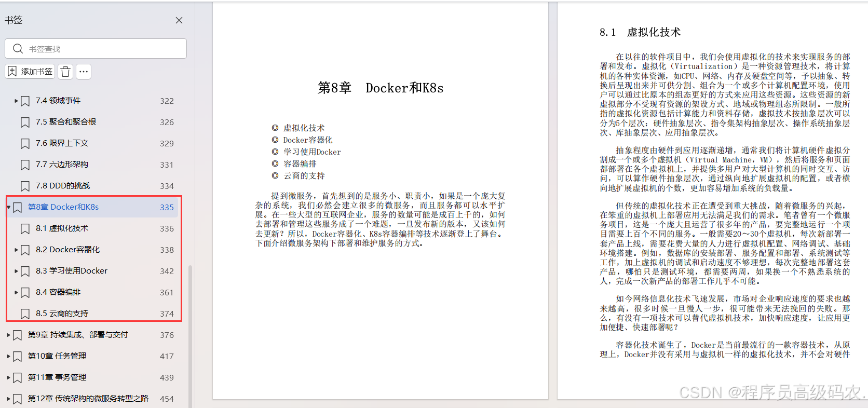Click the chapter title 第8章 Docker和K8s on the page
Screen dimensions: 868x408
381,88
